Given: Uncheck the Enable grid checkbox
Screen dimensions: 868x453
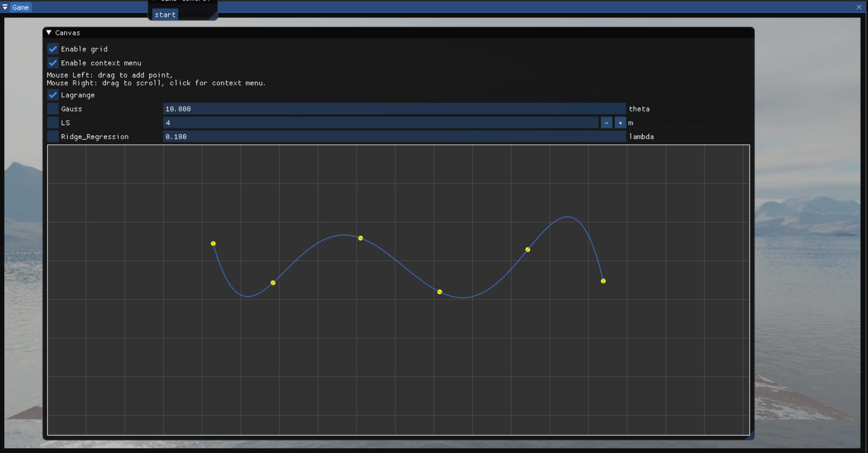Looking at the screenshot, I should click(x=53, y=49).
